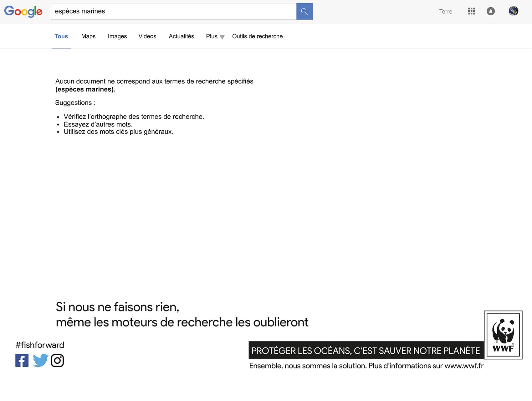The height and width of the screenshot is (401, 532).
Task: Click the Google logo
Action: (x=23, y=12)
